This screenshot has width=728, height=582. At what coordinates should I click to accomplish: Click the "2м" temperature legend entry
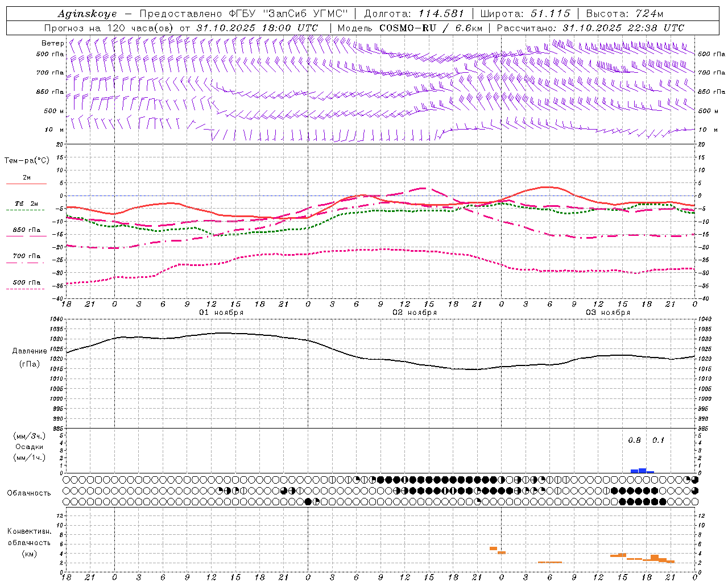[26, 178]
